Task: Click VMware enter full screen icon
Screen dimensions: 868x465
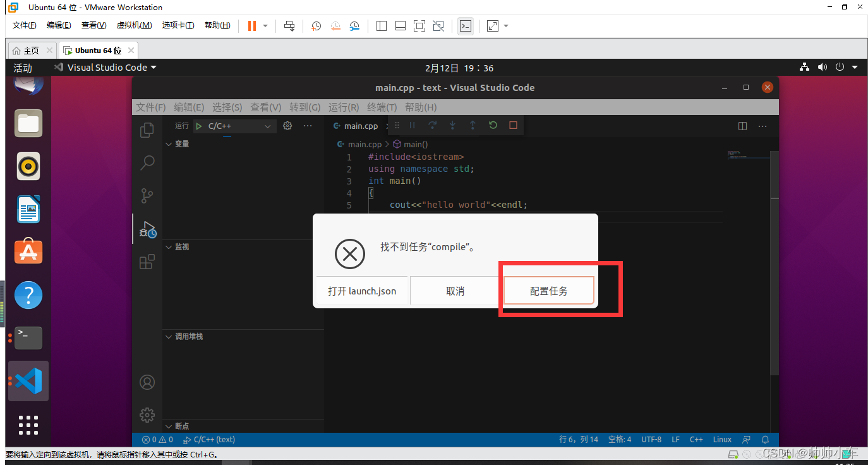Action: click(x=419, y=26)
